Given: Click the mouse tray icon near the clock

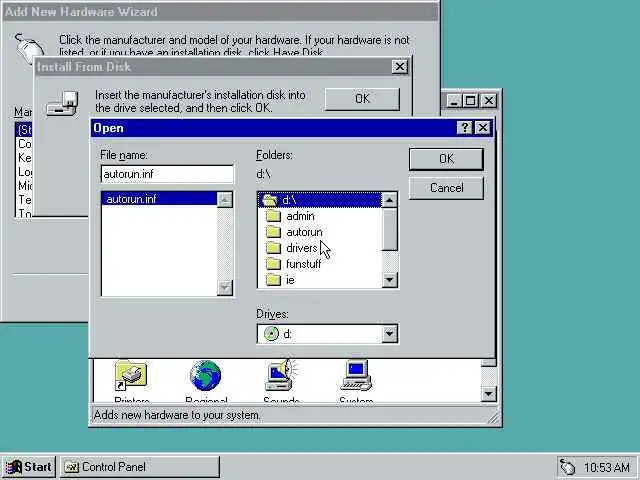Looking at the screenshot, I should (x=567, y=467).
